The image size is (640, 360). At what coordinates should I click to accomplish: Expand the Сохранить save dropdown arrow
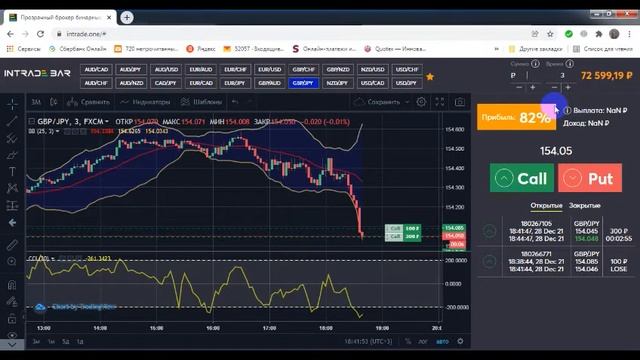point(407,102)
